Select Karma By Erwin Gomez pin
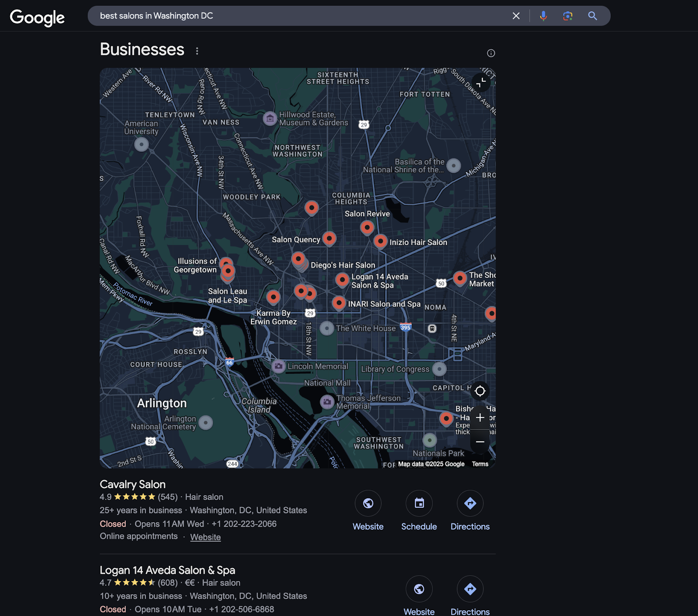This screenshot has height=616, width=698. (274, 298)
